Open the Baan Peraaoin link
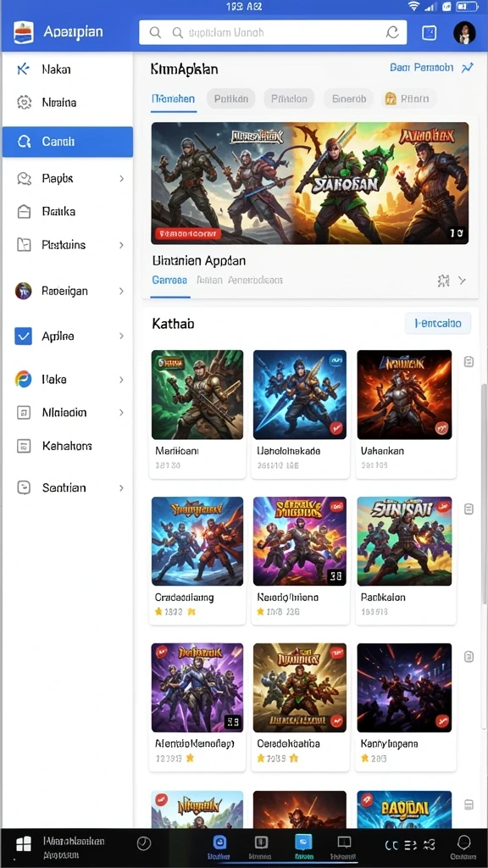The image size is (488, 868). pos(422,68)
